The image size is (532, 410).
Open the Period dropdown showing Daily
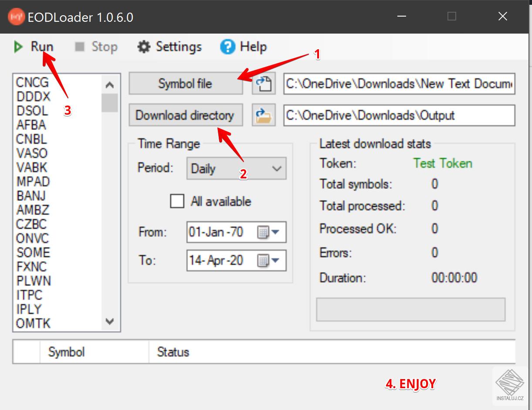pyautogui.click(x=236, y=168)
